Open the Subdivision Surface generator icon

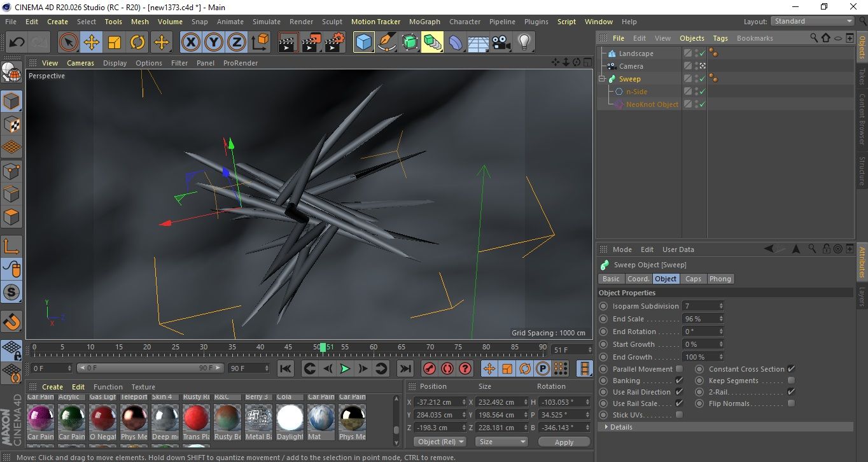tap(410, 43)
